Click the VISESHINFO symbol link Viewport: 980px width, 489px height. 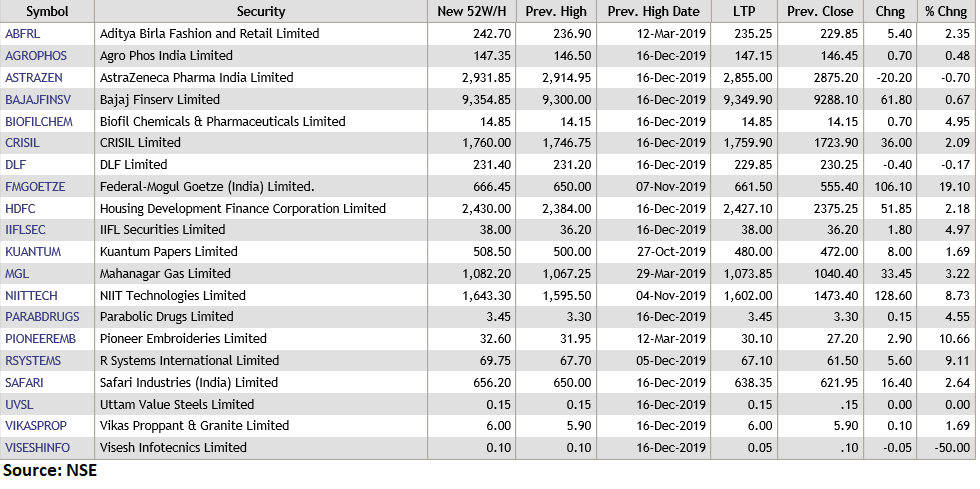(38, 448)
